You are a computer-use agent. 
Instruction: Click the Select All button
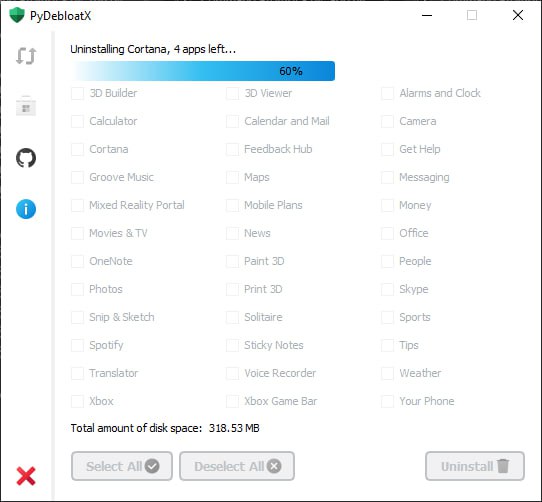pos(122,466)
